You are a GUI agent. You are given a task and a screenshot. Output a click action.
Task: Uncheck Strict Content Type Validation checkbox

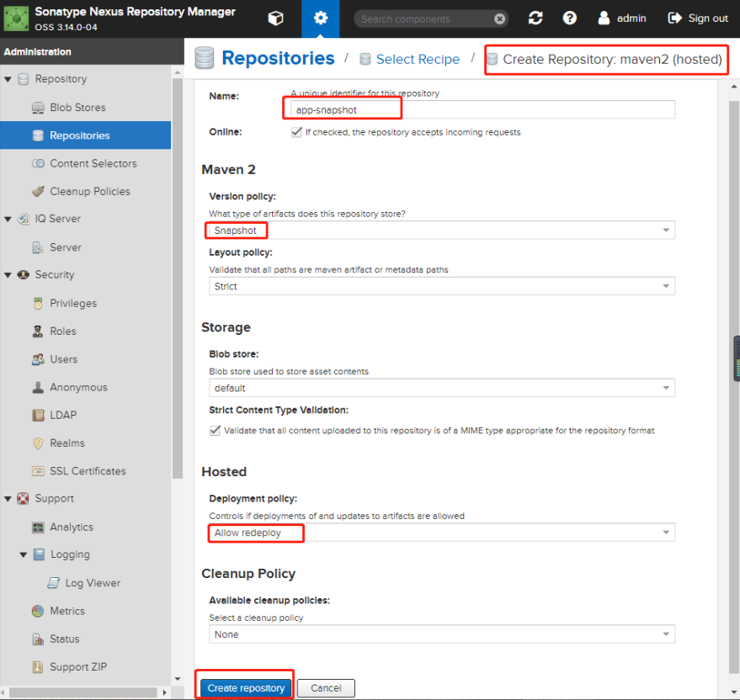click(214, 430)
